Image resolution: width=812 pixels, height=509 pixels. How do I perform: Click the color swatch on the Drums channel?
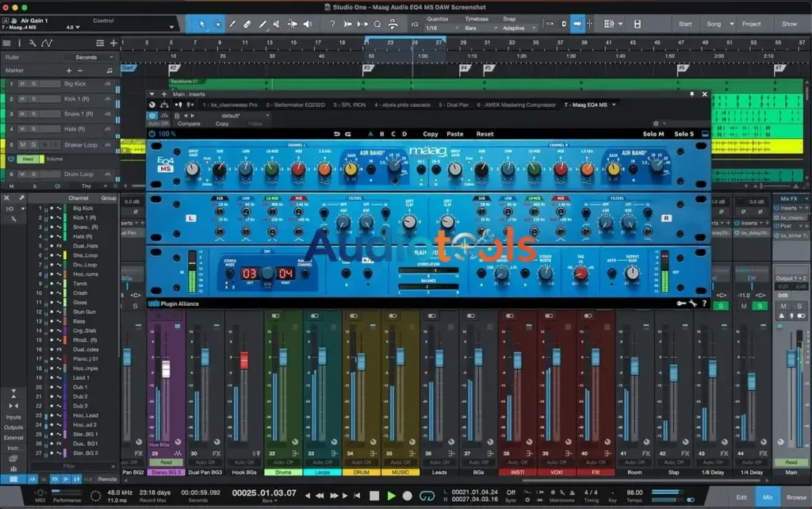point(283,471)
